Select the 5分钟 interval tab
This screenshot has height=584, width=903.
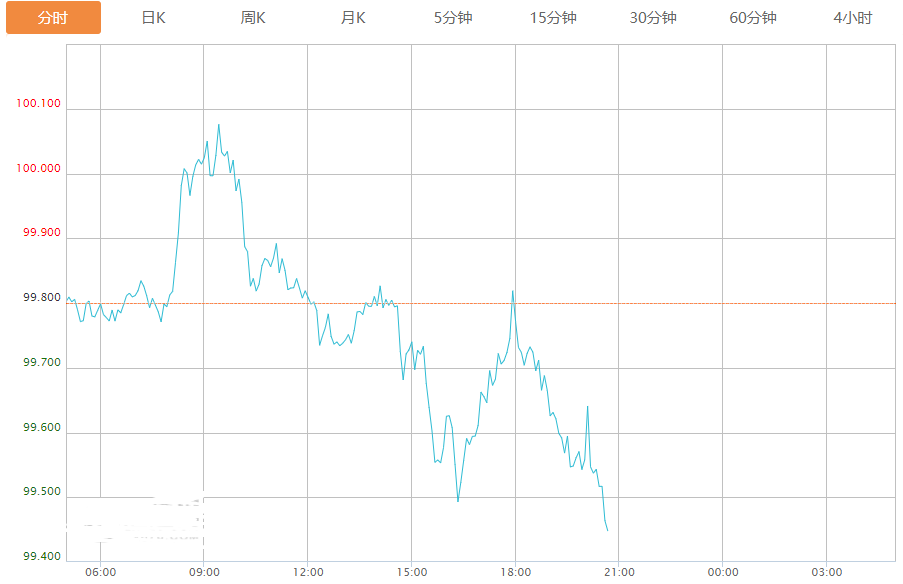pos(453,18)
